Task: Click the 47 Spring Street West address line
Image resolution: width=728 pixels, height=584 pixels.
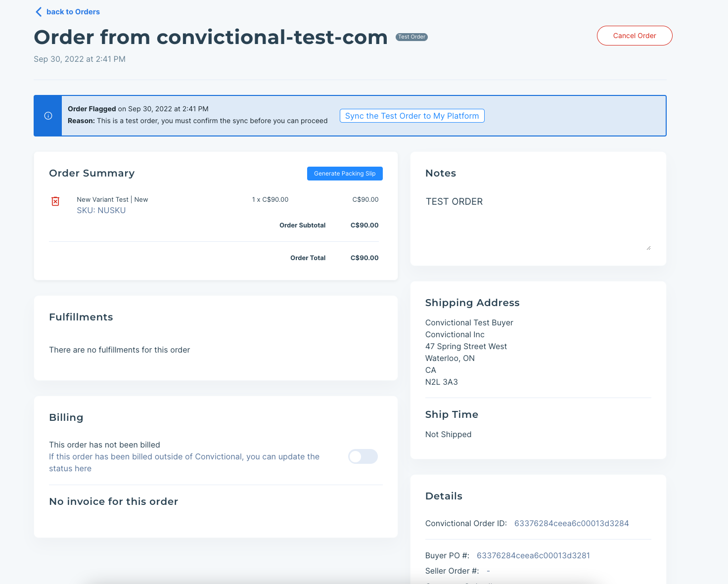Action: pos(466,346)
